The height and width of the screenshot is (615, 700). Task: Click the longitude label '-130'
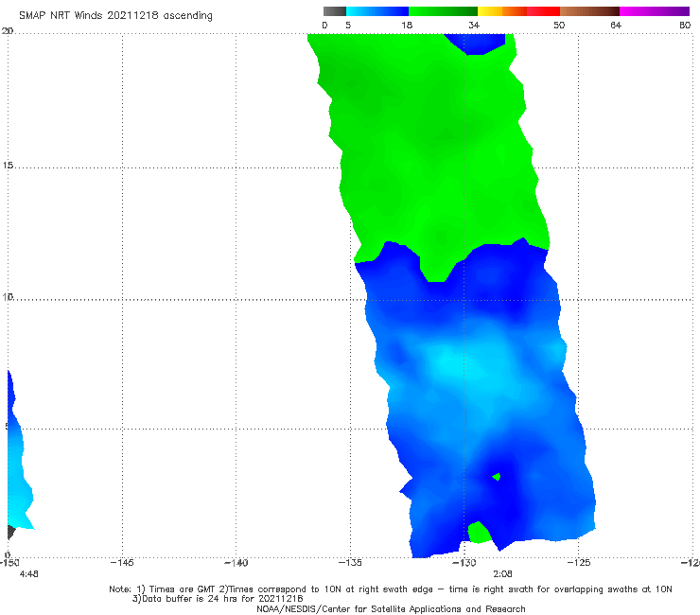pos(464,563)
